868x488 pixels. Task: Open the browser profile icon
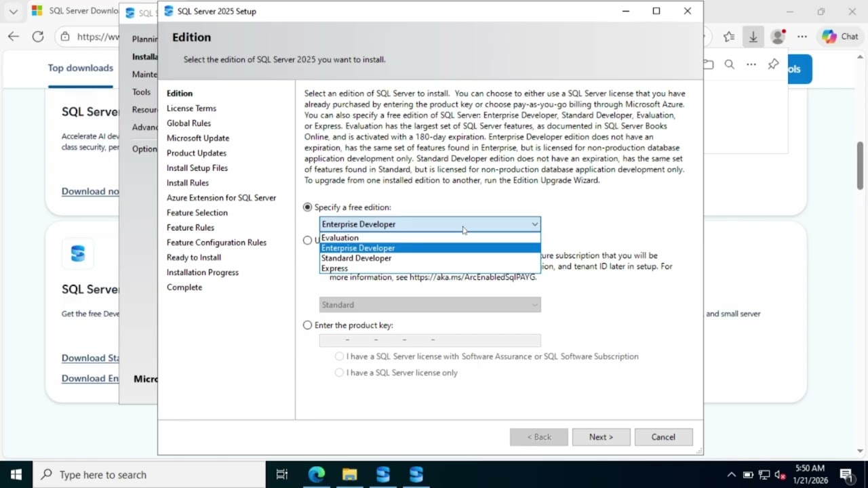pyautogui.click(x=778, y=37)
